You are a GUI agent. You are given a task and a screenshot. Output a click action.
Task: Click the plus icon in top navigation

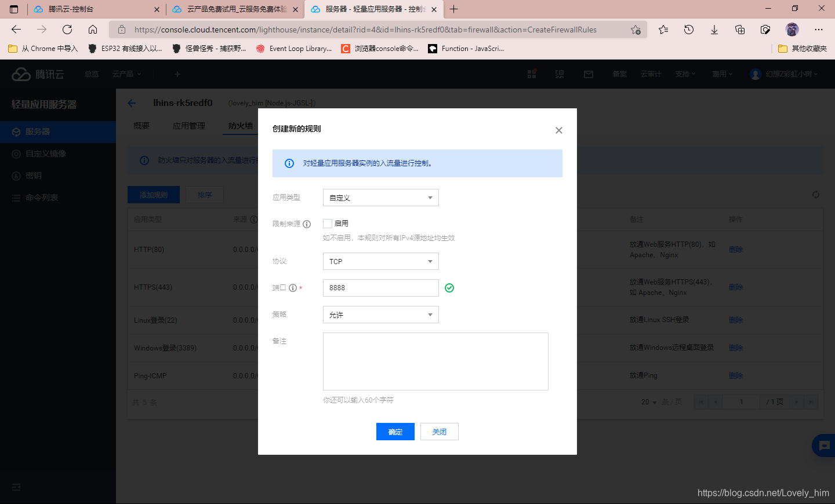pyautogui.click(x=177, y=74)
